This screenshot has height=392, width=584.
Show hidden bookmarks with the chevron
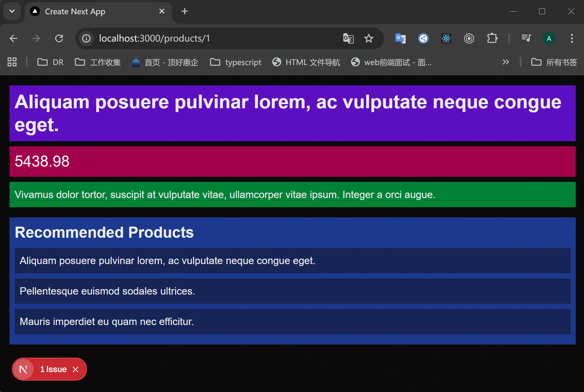tap(506, 62)
